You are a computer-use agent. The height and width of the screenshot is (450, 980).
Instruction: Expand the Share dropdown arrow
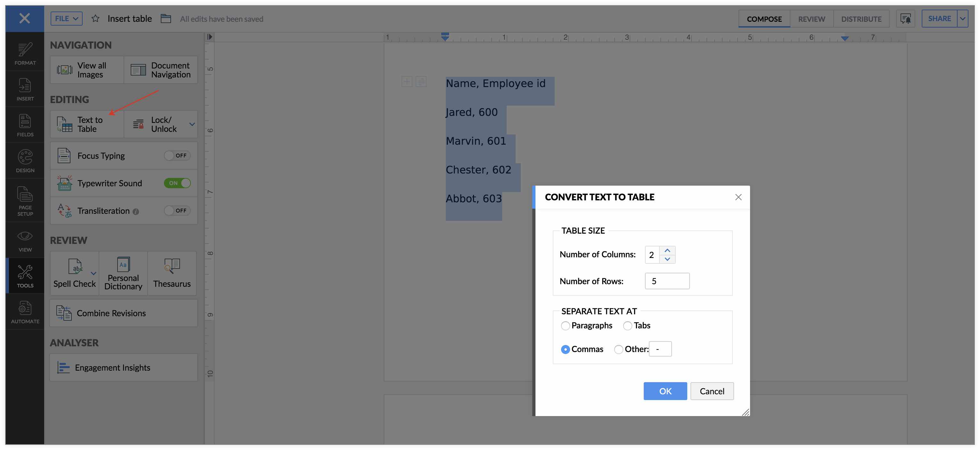tap(962, 19)
